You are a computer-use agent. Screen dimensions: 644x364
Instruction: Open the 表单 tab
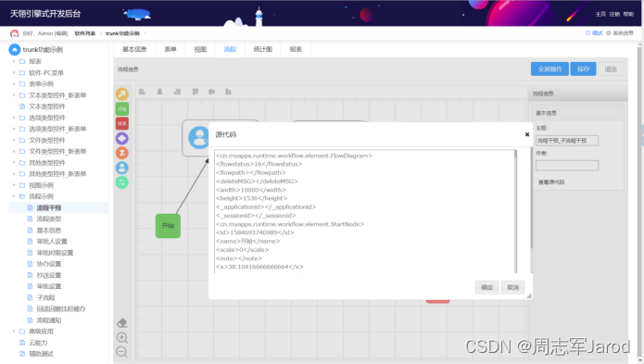(170, 49)
